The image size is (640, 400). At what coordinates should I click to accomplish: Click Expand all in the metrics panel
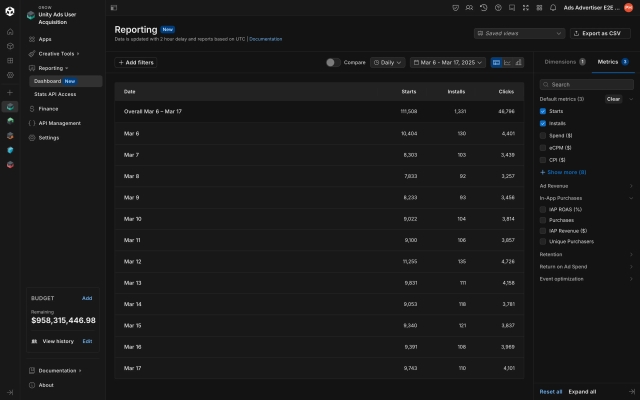582,392
